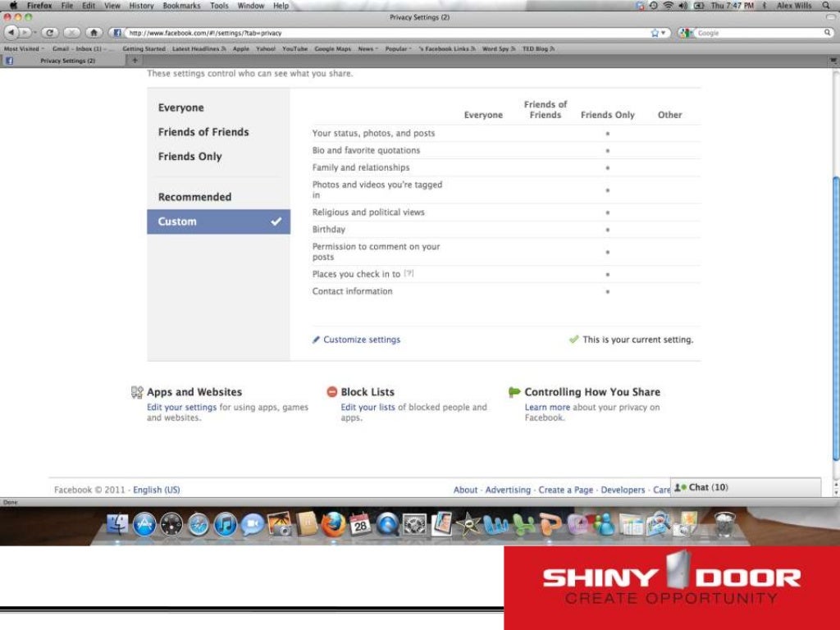
Task: Launch iMovie star icon in dock
Action: (468, 524)
